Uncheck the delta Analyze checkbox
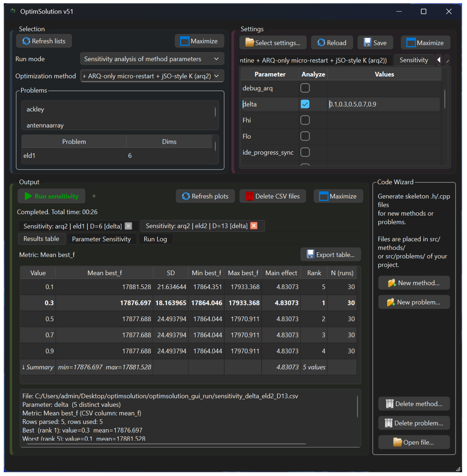467x476 pixels. pyautogui.click(x=305, y=104)
